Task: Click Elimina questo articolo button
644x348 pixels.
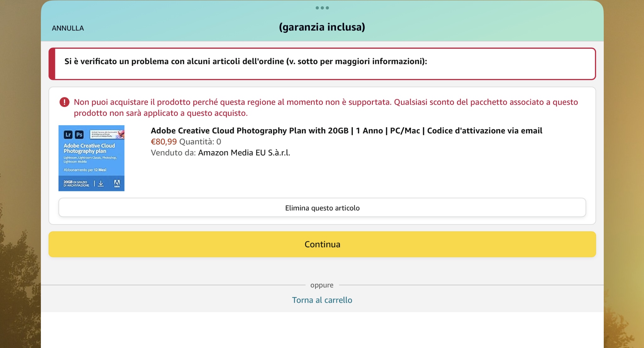Action: pos(322,208)
